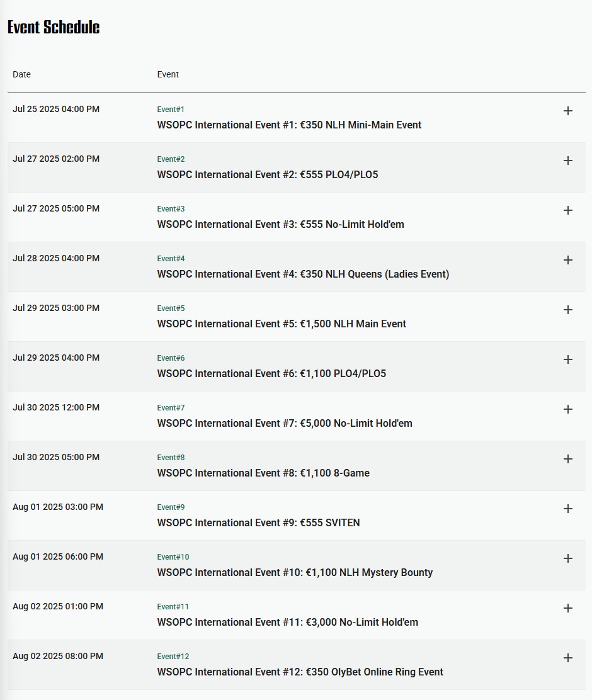Show details for Event #8 8-Game
This screenshot has height=700, width=592.
click(568, 459)
